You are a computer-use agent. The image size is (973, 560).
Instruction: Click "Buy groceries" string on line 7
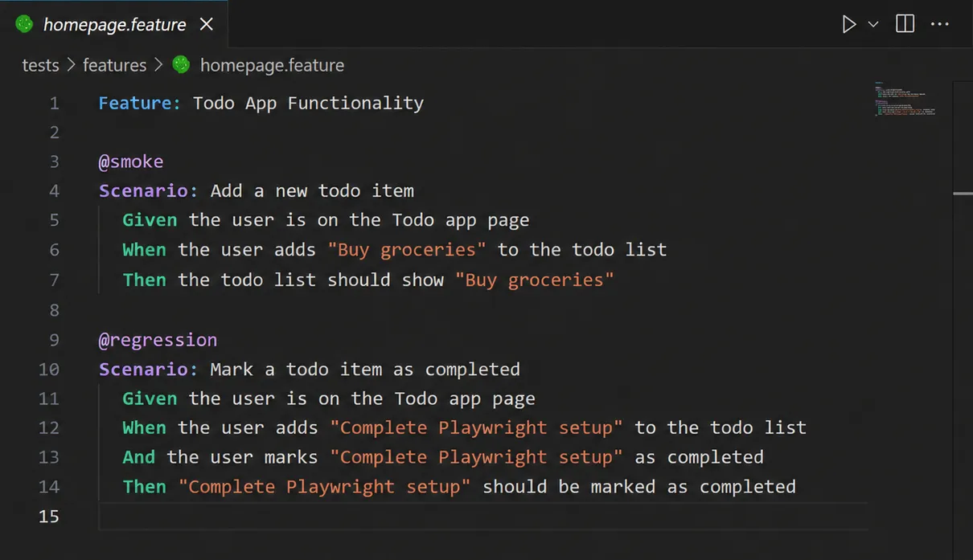(534, 280)
